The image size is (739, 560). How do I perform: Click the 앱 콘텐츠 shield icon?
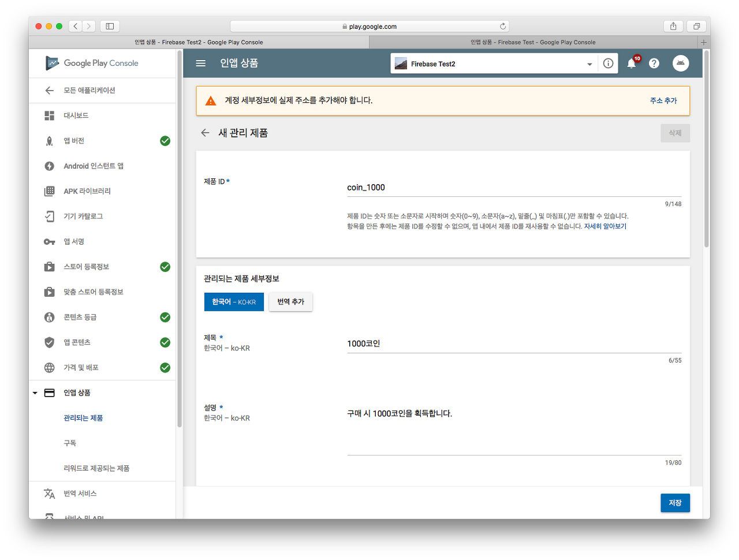click(50, 342)
